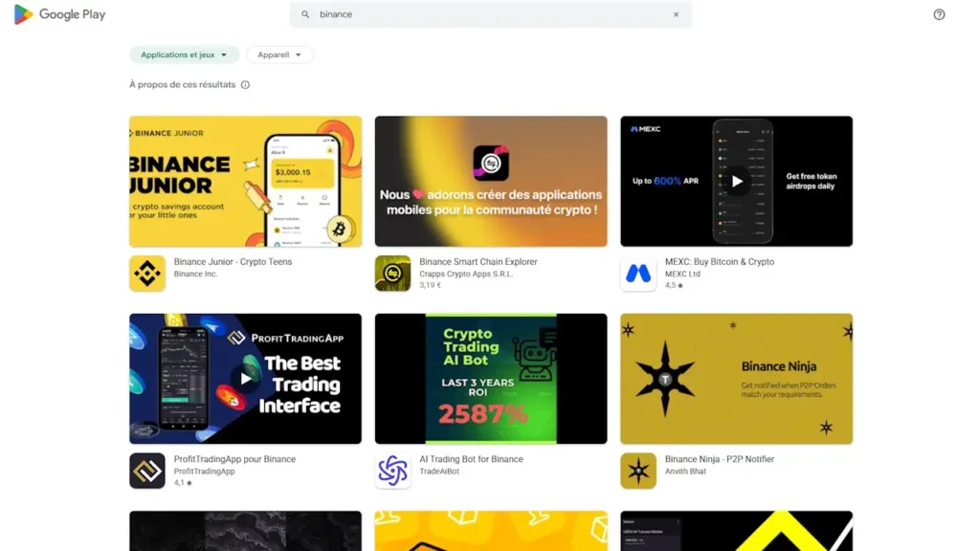Click the ProfitTradingApp app icon
Viewport: 980px width, 551px height.
(146, 471)
